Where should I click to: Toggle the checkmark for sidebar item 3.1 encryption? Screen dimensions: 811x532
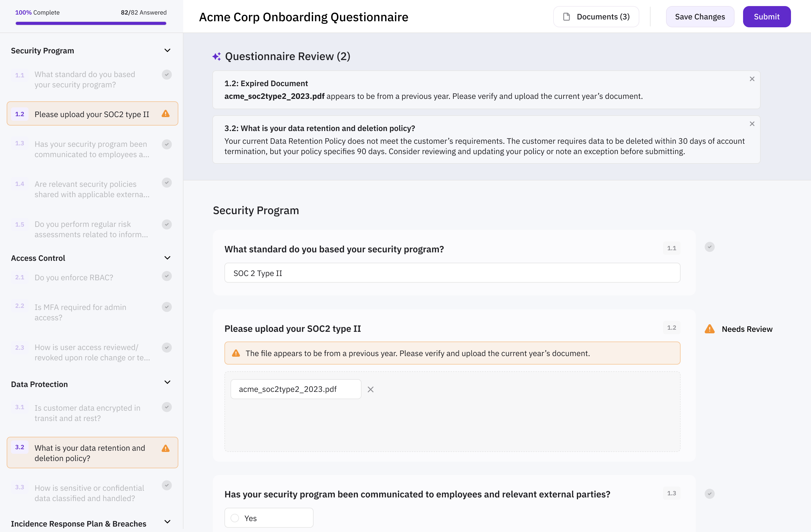pos(167,407)
